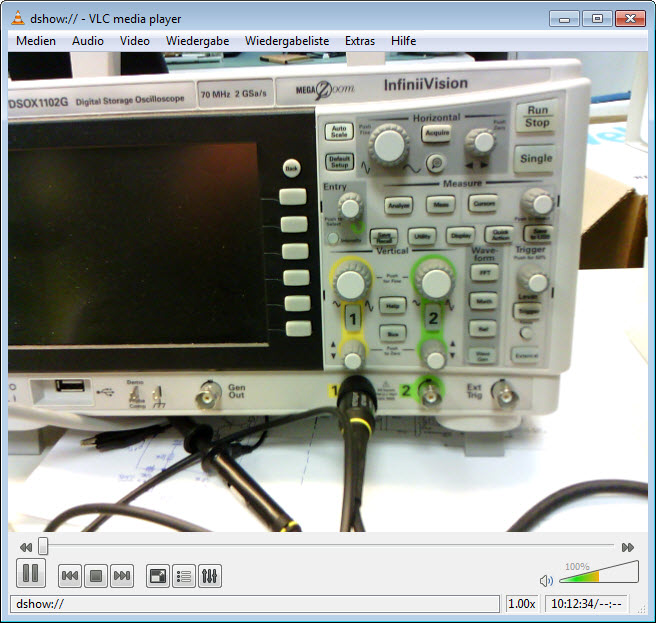The image size is (656, 623).
Task: Toggle the elapsed time display 10:12:34
Action: 586,604
